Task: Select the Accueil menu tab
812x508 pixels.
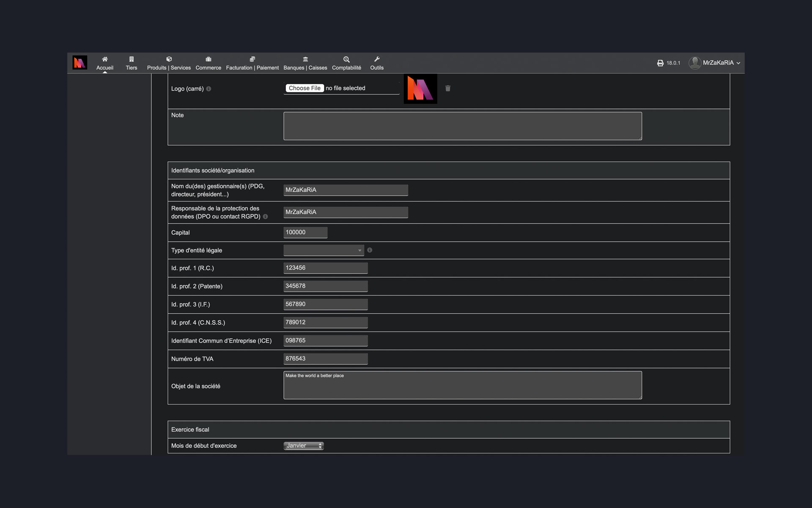Action: (x=104, y=63)
